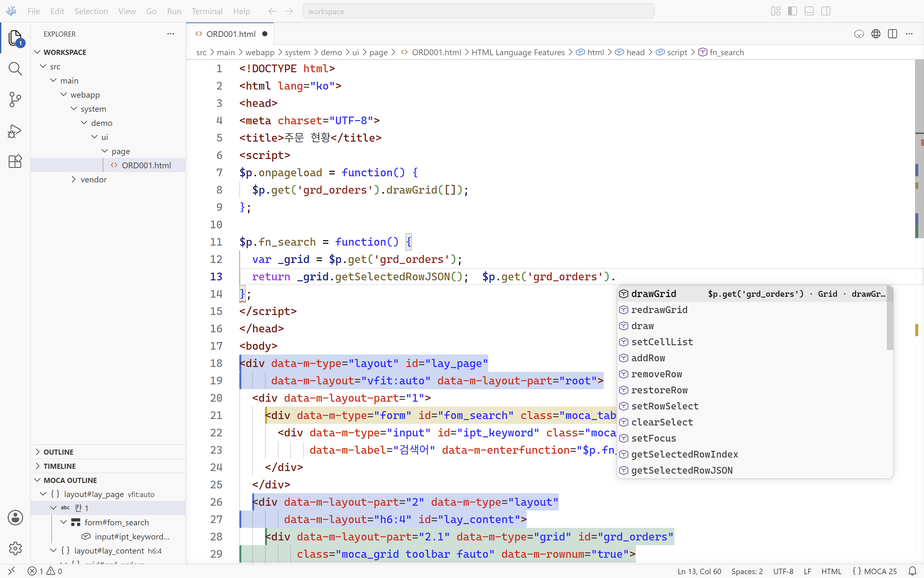Click HTML language mode in status bar

coord(831,571)
